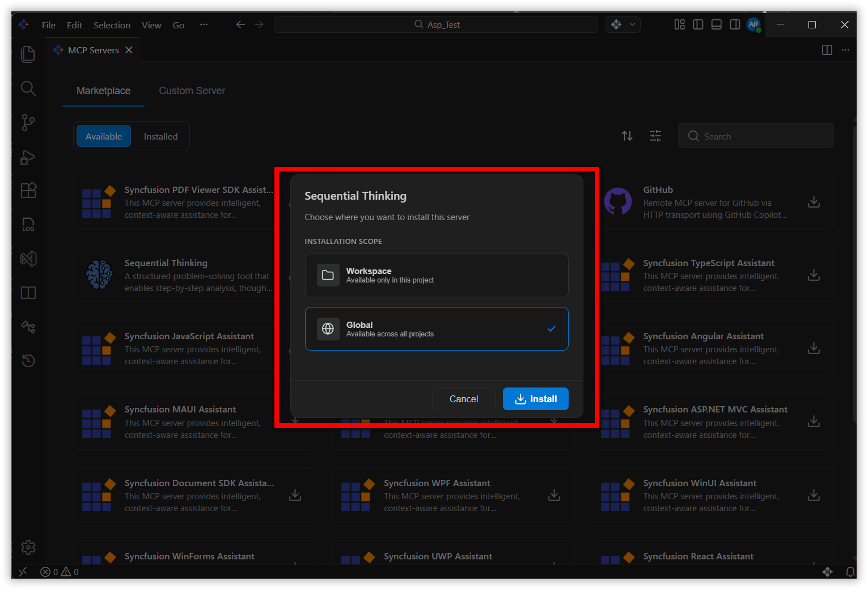This screenshot has width=868, height=590.
Task: Click the sort arrows icon
Action: pyautogui.click(x=627, y=136)
